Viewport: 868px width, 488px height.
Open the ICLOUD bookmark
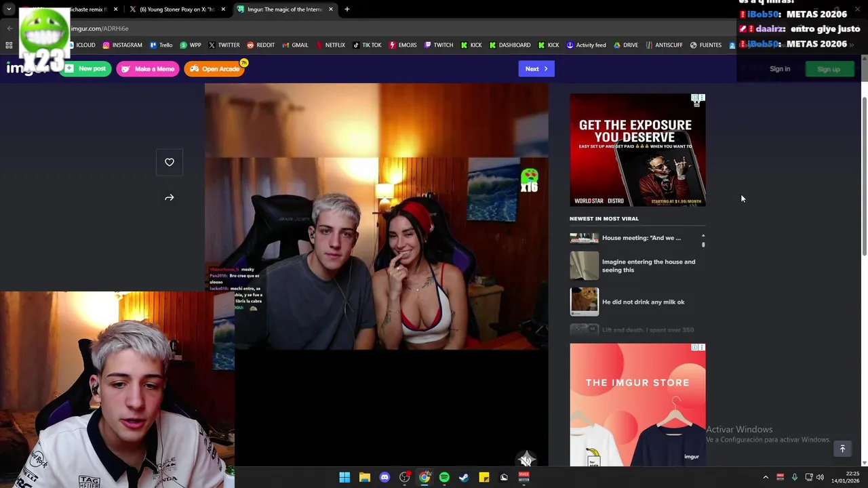(x=81, y=45)
